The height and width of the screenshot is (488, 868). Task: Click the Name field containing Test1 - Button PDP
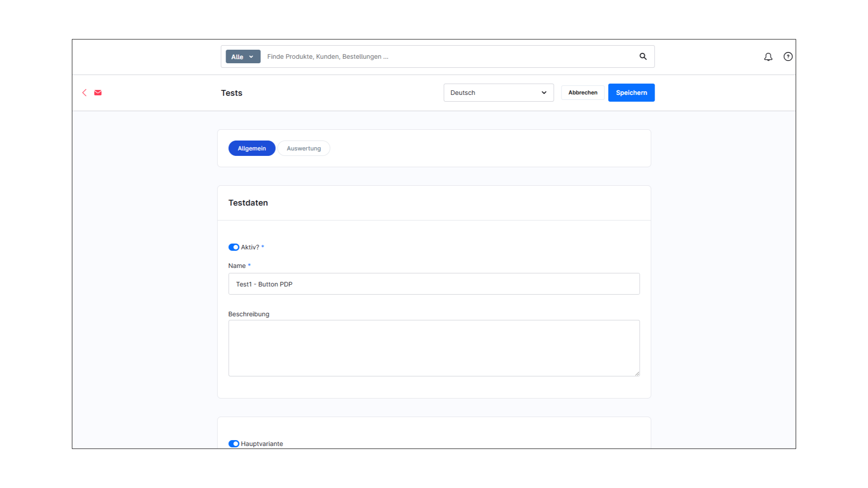[x=434, y=284]
